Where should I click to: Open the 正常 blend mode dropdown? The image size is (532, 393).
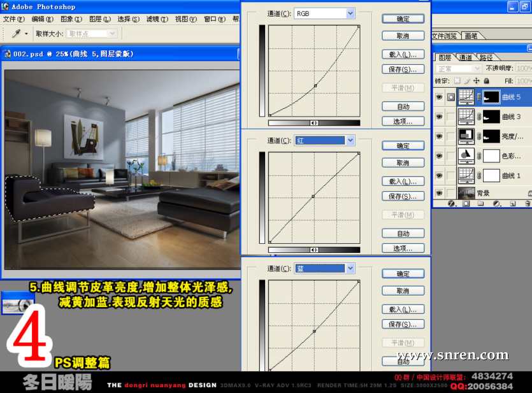pyautogui.click(x=458, y=69)
